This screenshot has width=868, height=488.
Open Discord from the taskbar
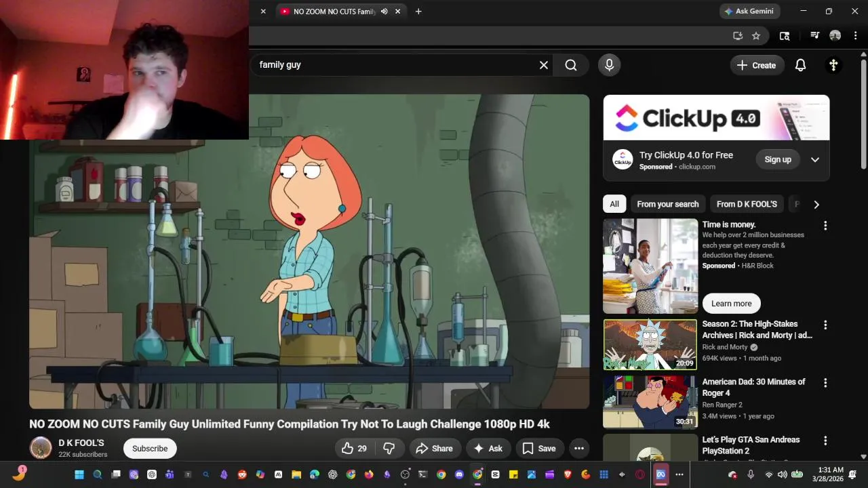click(459, 474)
